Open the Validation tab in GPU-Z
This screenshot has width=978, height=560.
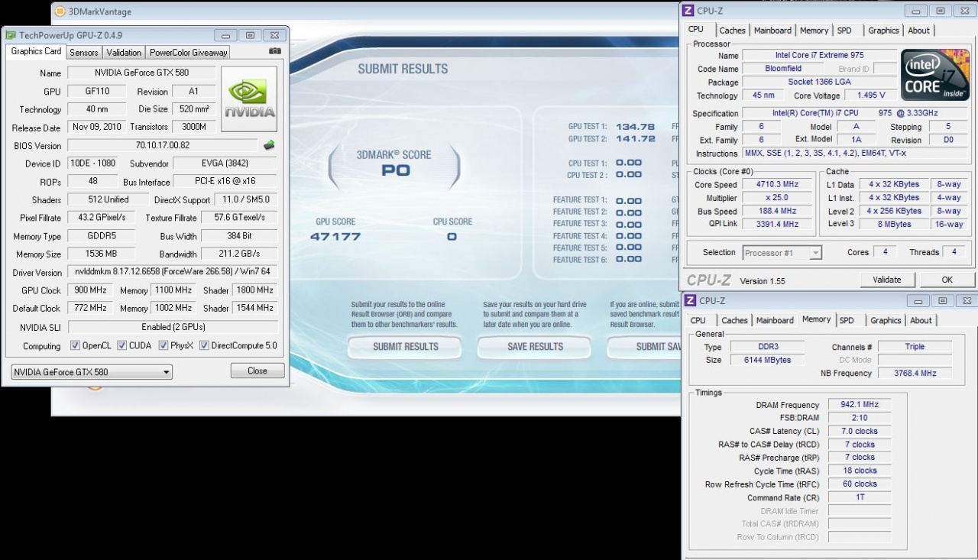124,53
